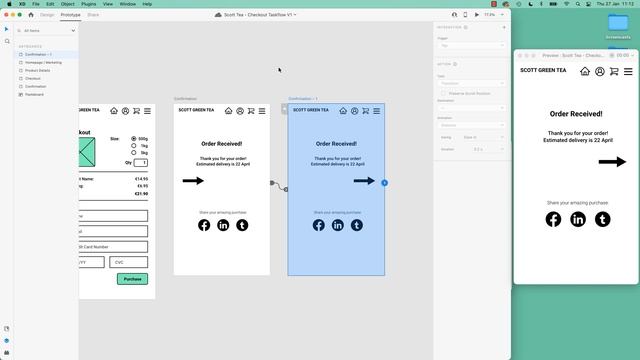Click the home icon in Confirmation-1 artboard
This screenshot has height=360, width=640.
tap(343, 111)
